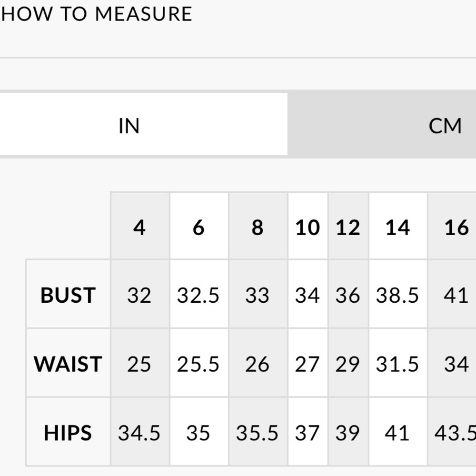Select the size 10 column header
This screenshot has width=476, height=476.
tap(308, 226)
